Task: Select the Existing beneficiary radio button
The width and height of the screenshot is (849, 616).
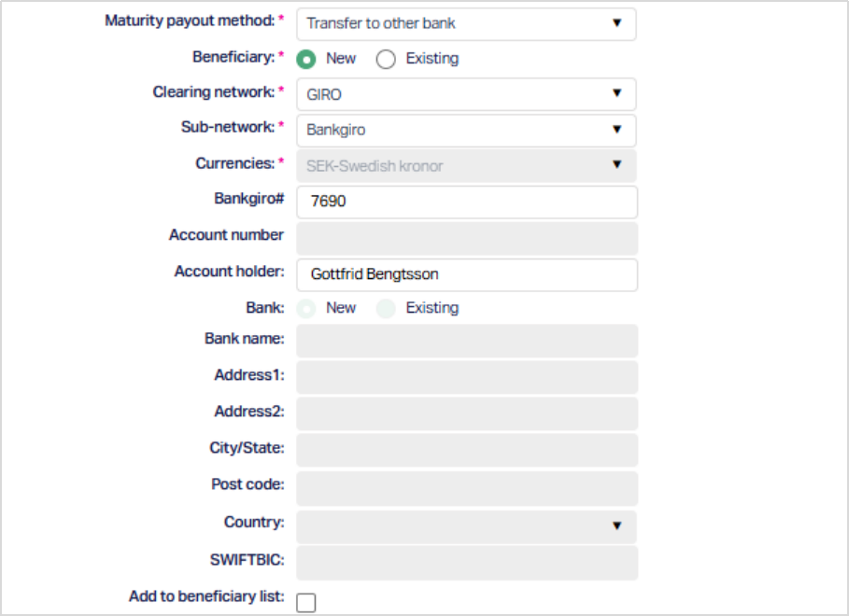Action: (386, 60)
